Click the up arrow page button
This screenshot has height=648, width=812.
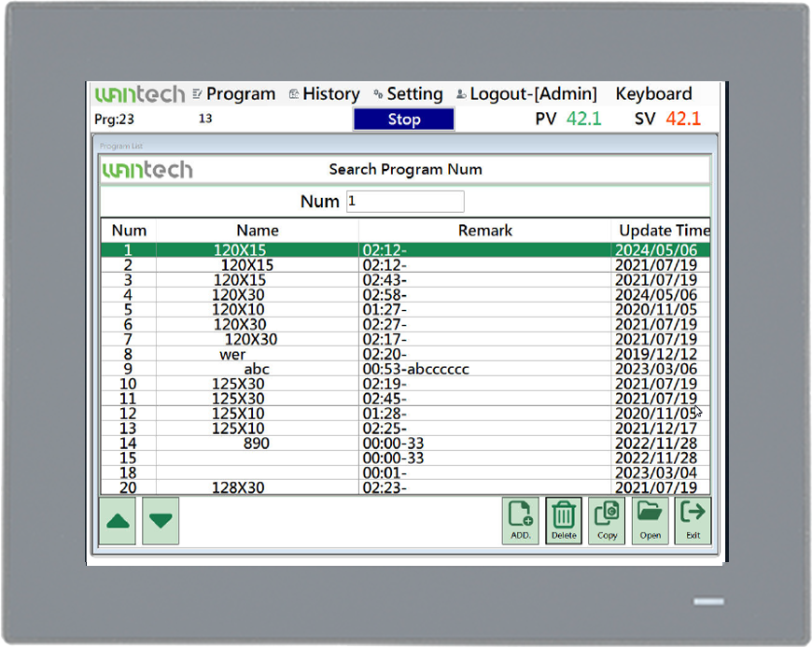118,521
